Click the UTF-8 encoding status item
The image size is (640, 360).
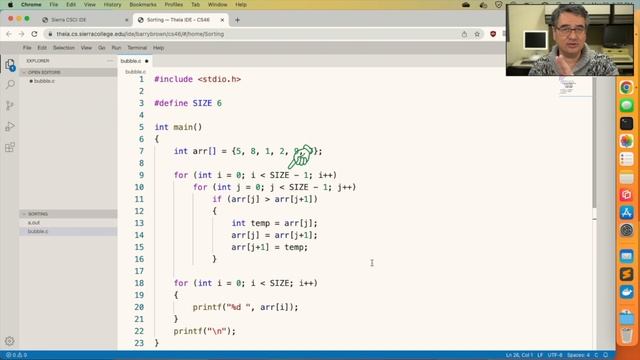(x=555, y=355)
